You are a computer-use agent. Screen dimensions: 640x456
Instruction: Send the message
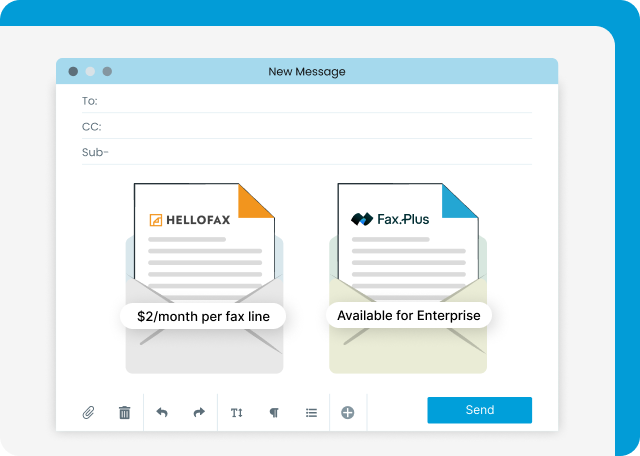click(480, 410)
